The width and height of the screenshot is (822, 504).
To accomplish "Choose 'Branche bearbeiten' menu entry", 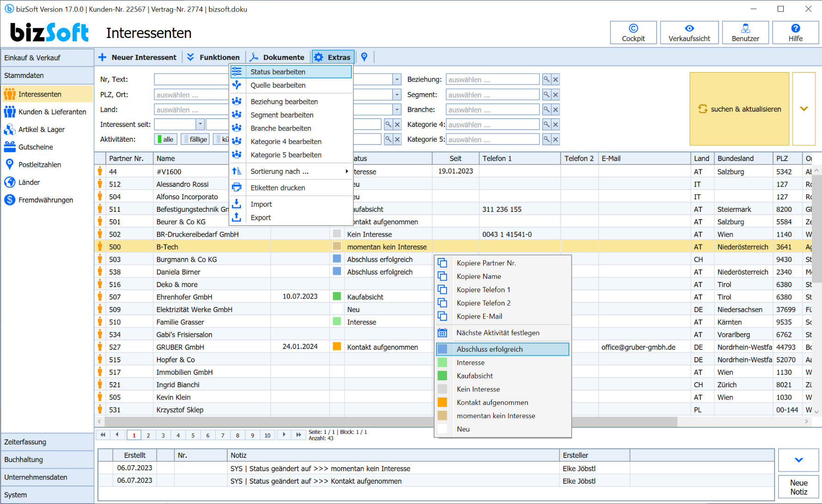I will click(291, 128).
